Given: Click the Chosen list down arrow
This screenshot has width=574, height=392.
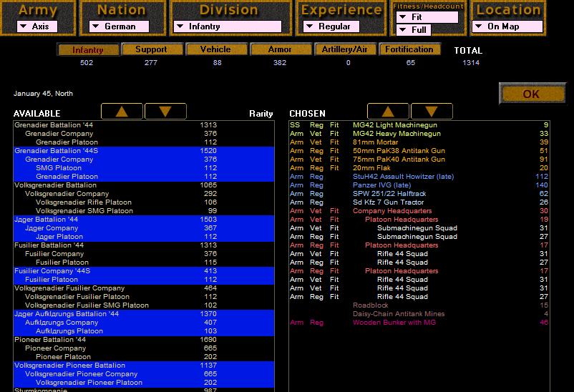Looking at the screenshot, I should coord(432,112).
